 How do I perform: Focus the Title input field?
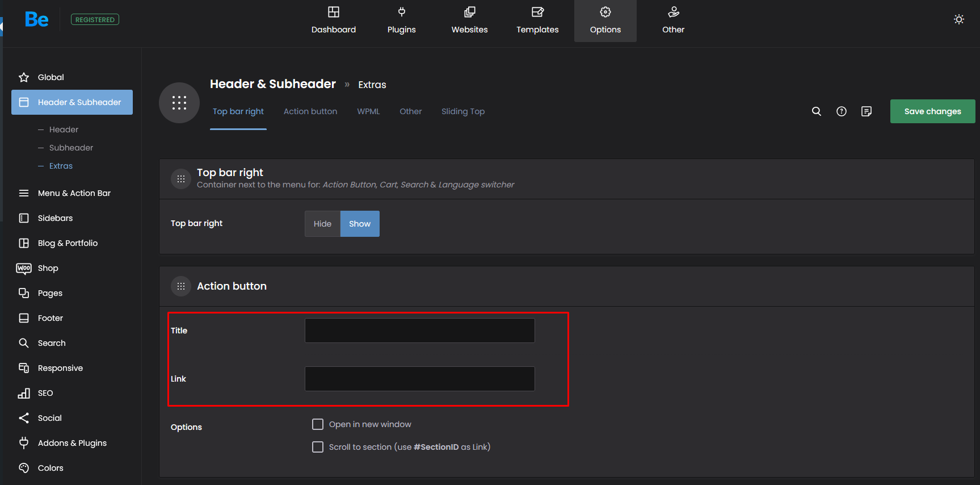coord(420,331)
